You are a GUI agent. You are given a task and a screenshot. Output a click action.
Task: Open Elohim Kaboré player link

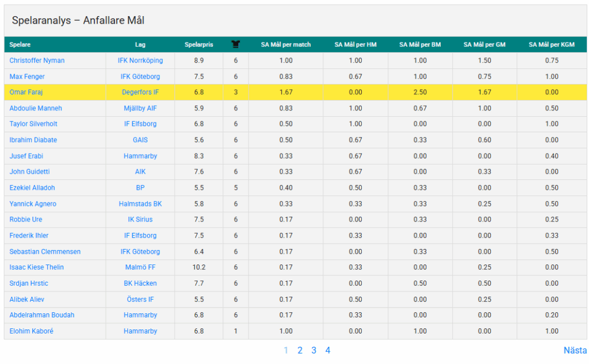(31, 331)
